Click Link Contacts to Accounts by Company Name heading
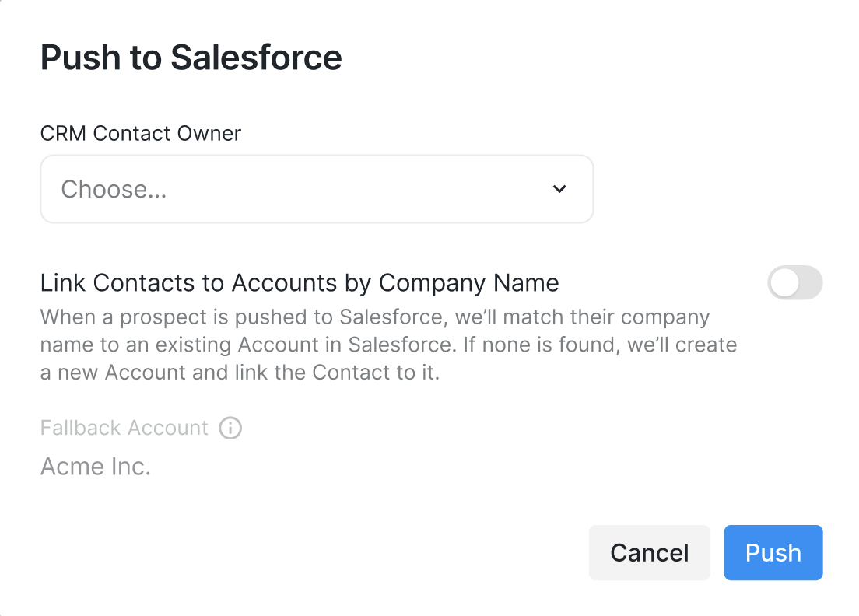The height and width of the screenshot is (616, 859). click(300, 283)
